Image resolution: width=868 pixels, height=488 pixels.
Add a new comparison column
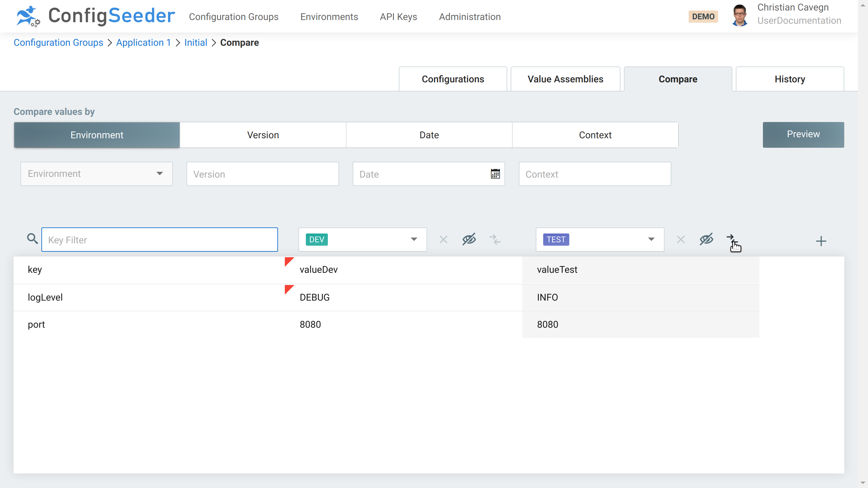point(821,241)
